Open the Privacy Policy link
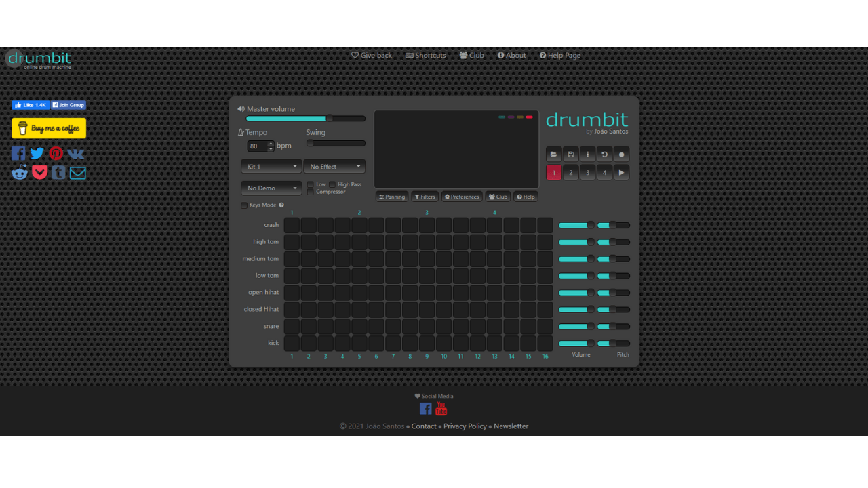 coord(465,426)
